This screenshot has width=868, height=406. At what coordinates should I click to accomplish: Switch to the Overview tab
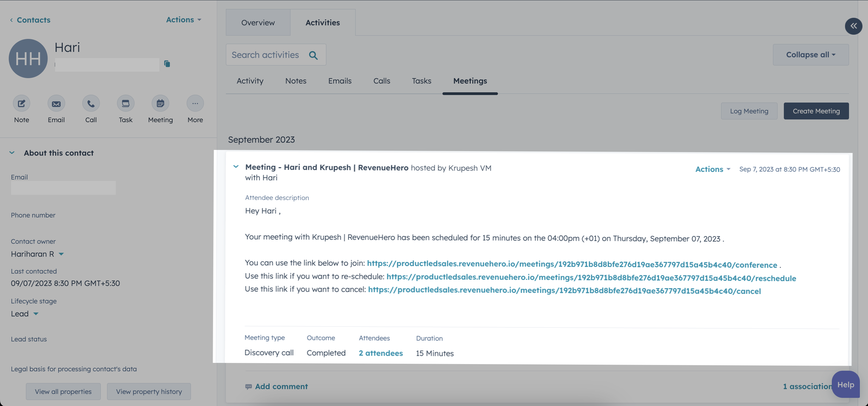[258, 23]
